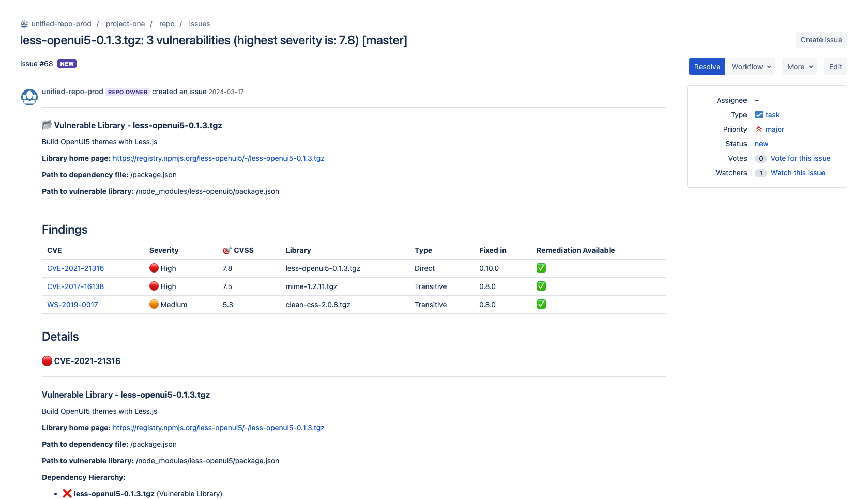The width and height of the screenshot is (868, 499).
Task: Click the red High severity circle for CVE-2021-21316
Action: [x=154, y=268]
